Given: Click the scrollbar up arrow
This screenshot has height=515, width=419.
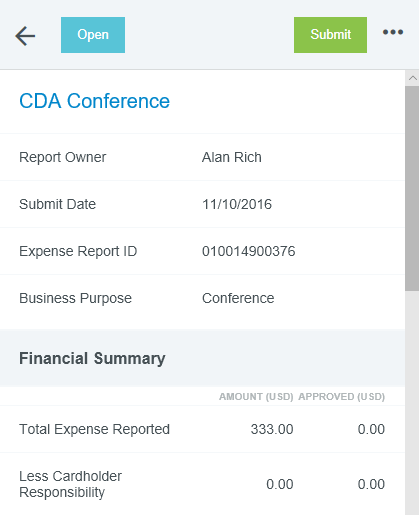Looking at the screenshot, I should (x=412, y=78).
